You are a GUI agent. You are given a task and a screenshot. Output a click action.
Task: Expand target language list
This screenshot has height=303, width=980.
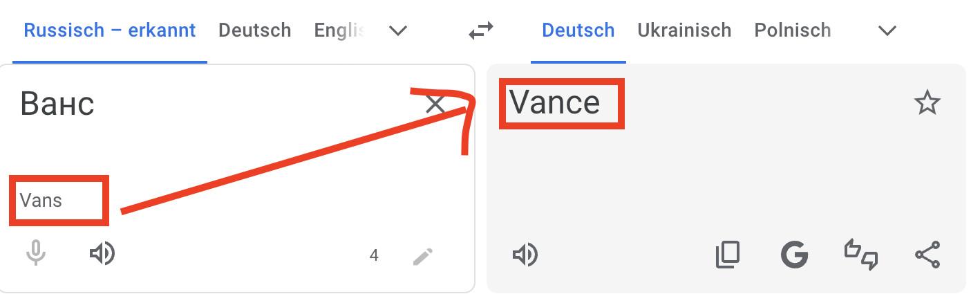click(887, 31)
